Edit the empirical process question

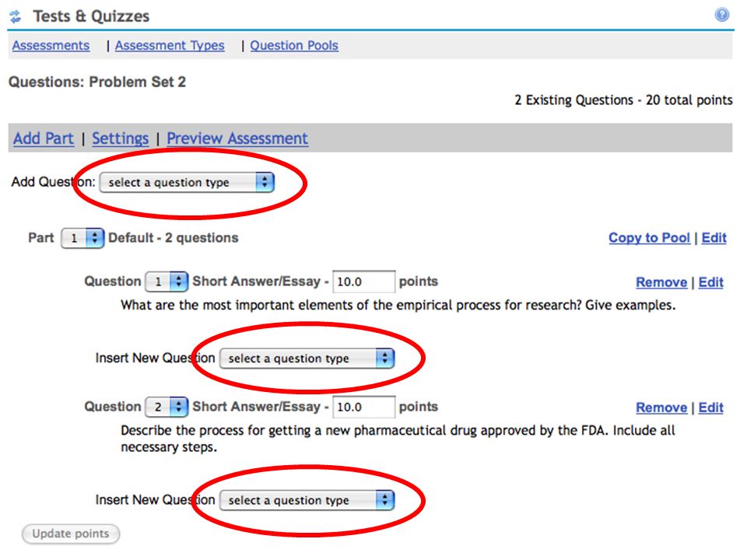tap(710, 282)
